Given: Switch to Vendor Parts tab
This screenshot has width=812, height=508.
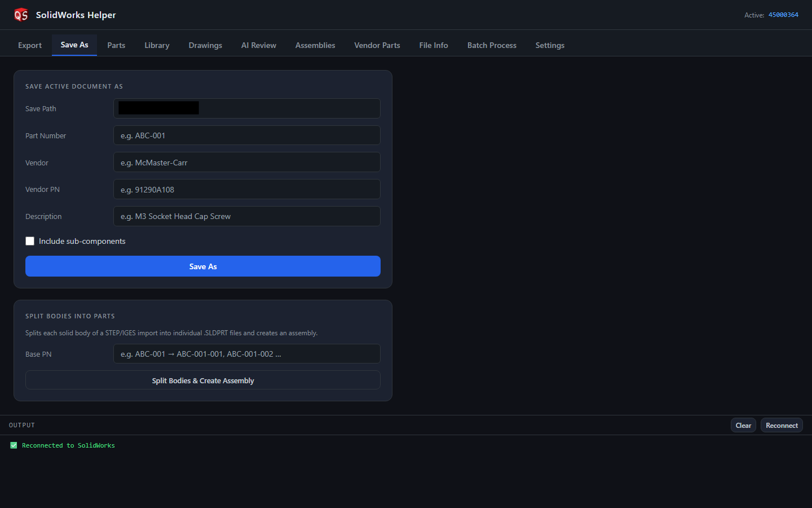Looking at the screenshot, I should pos(377,45).
